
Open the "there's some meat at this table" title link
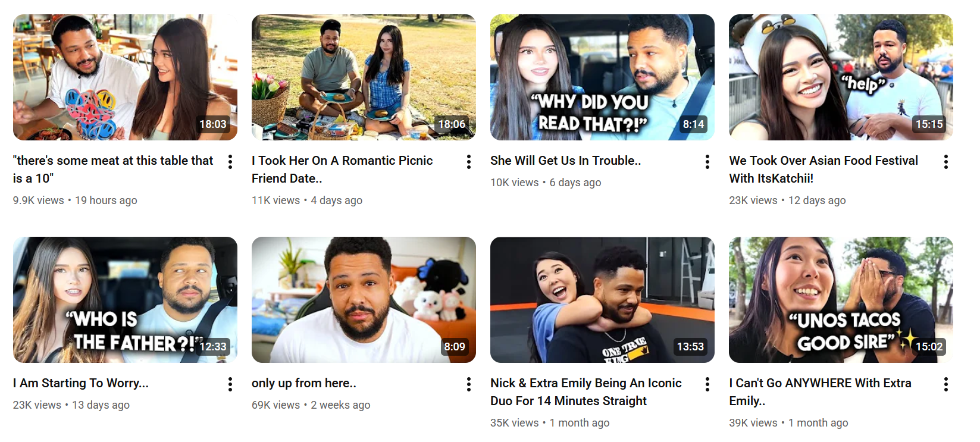[x=113, y=170]
